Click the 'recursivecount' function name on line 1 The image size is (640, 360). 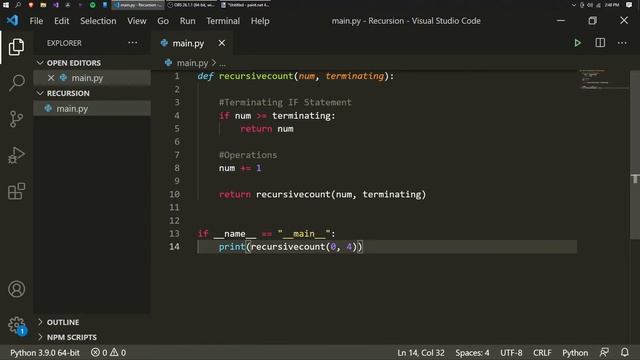pos(256,76)
